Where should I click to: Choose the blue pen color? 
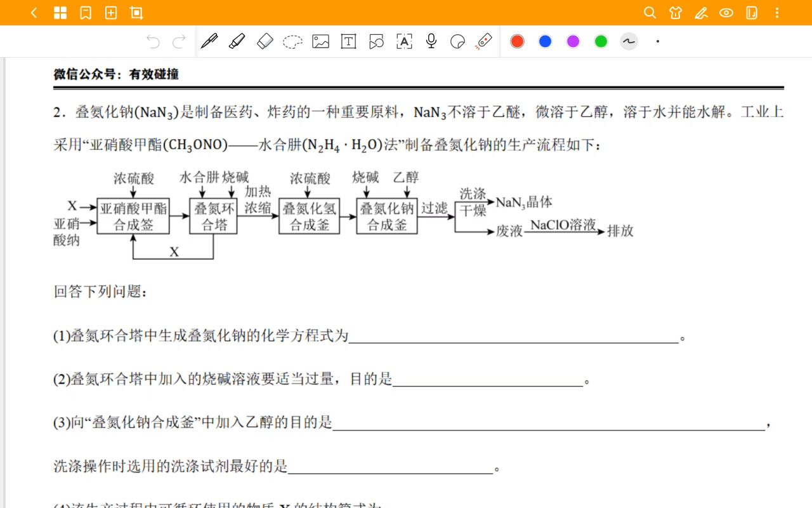[x=545, y=41]
